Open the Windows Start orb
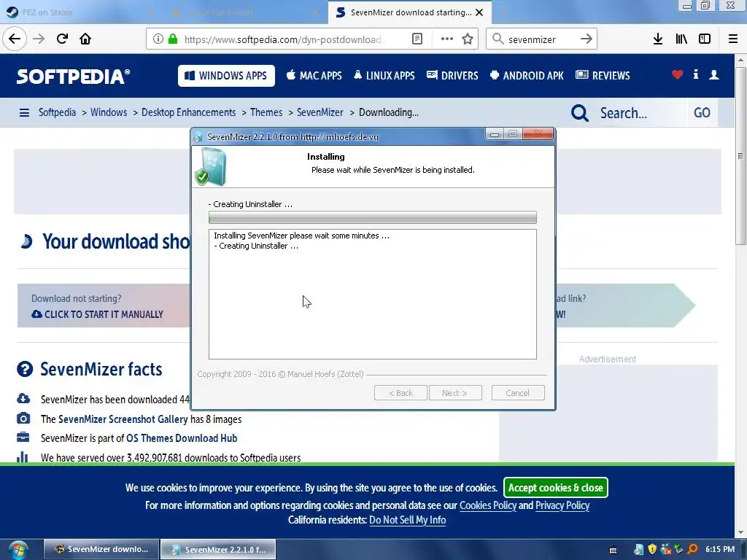This screenshot has height=560, width=747. click(18, 550)
